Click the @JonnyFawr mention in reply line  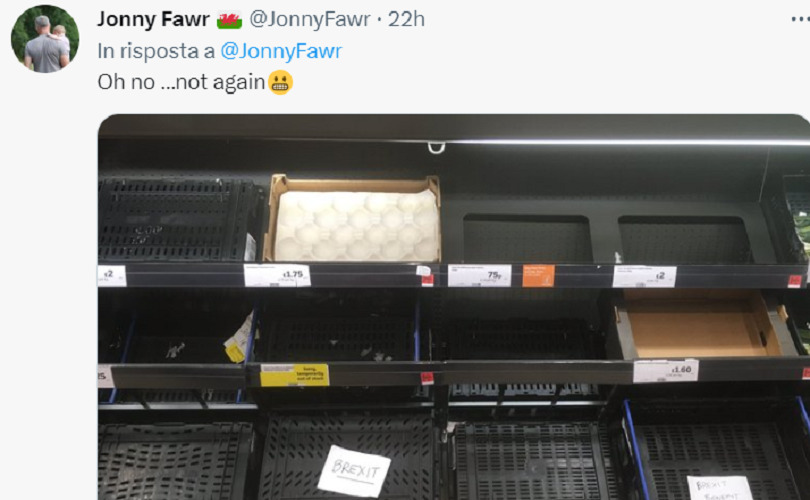281,51
